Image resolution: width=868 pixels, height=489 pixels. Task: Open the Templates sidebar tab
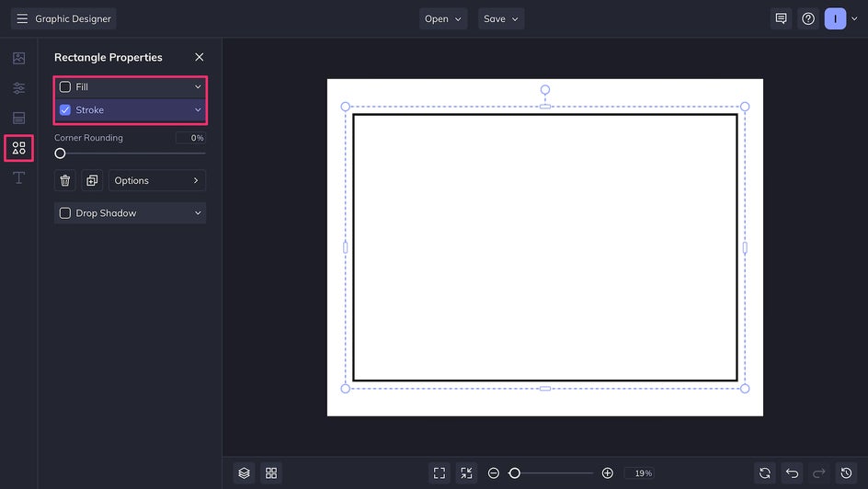pos(18,118)
